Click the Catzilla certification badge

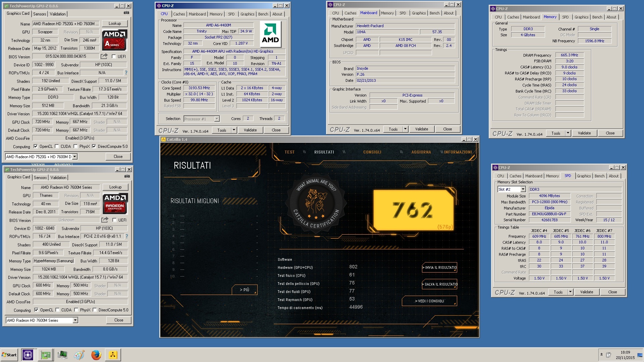pyautogui.click(x=316, y=203)
